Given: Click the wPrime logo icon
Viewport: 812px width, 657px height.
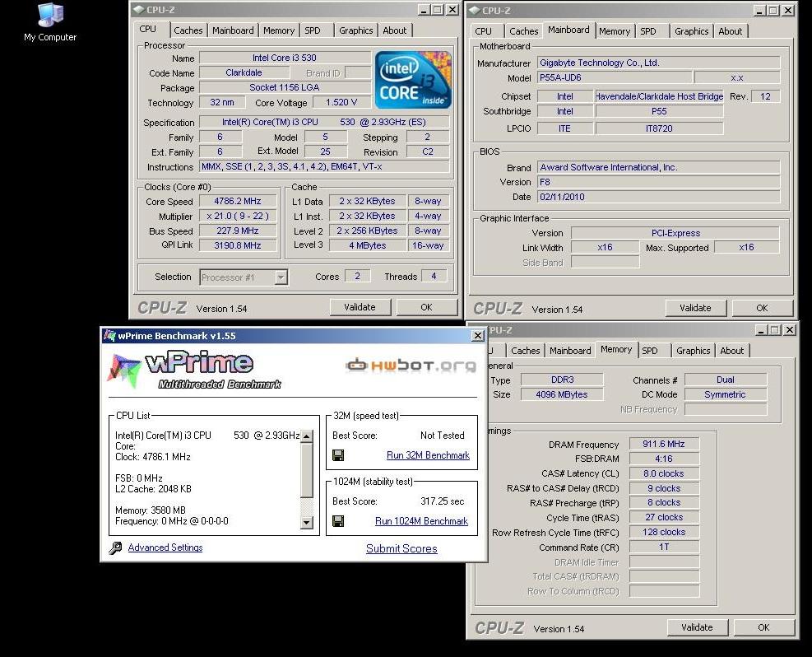Looking at the screenshot, I should (x=123, y=370).
